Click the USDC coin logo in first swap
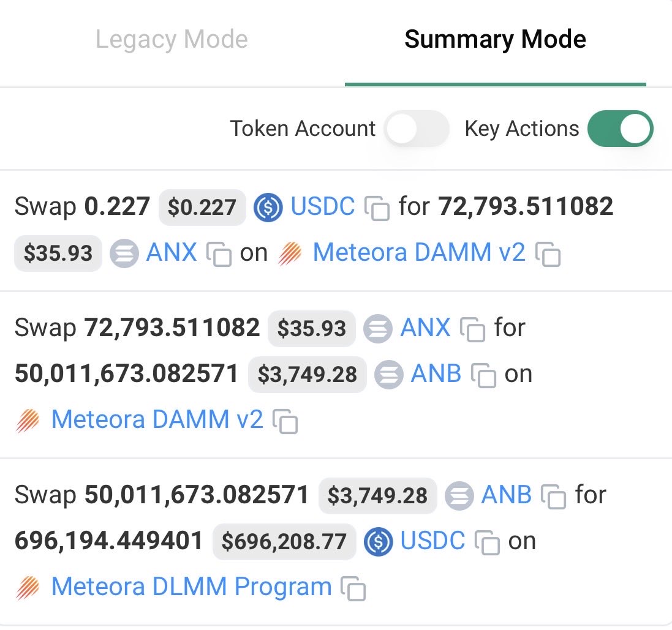The height and width of the screenshot is (630, 672). 268,208
